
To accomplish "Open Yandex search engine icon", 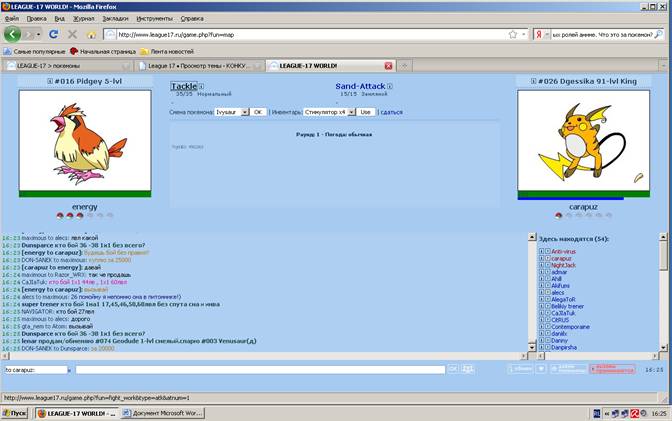I will click(539, 35).
